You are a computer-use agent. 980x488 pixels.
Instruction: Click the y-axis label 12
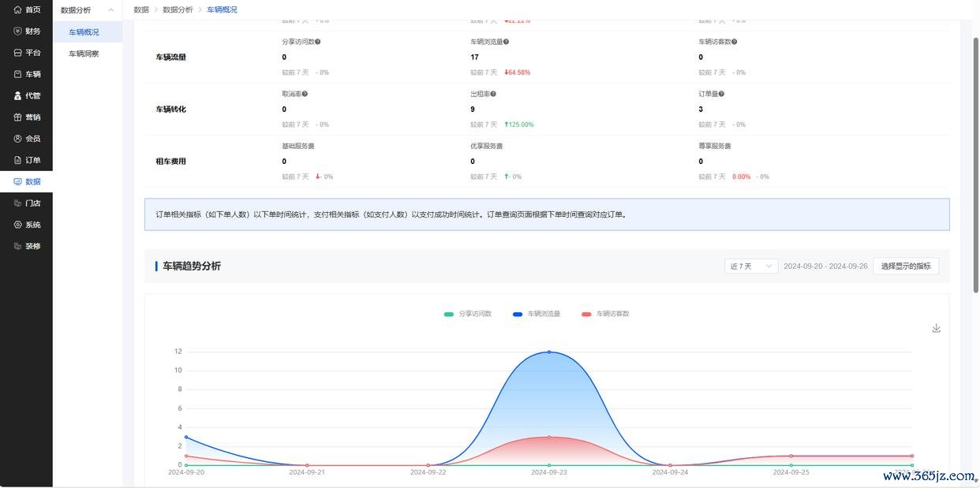tap(178, 352)
